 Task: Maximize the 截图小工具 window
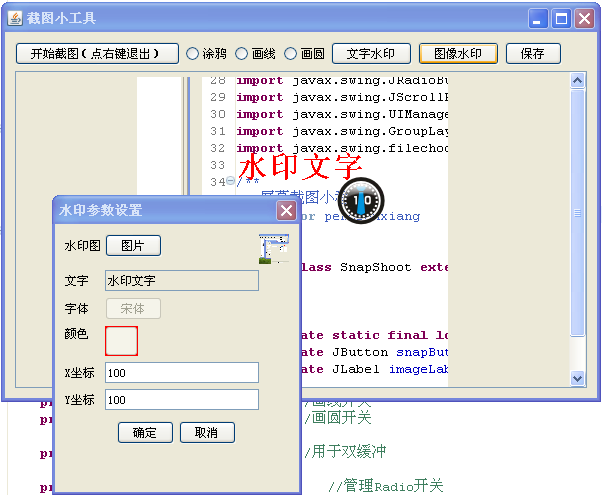[561, 18]
